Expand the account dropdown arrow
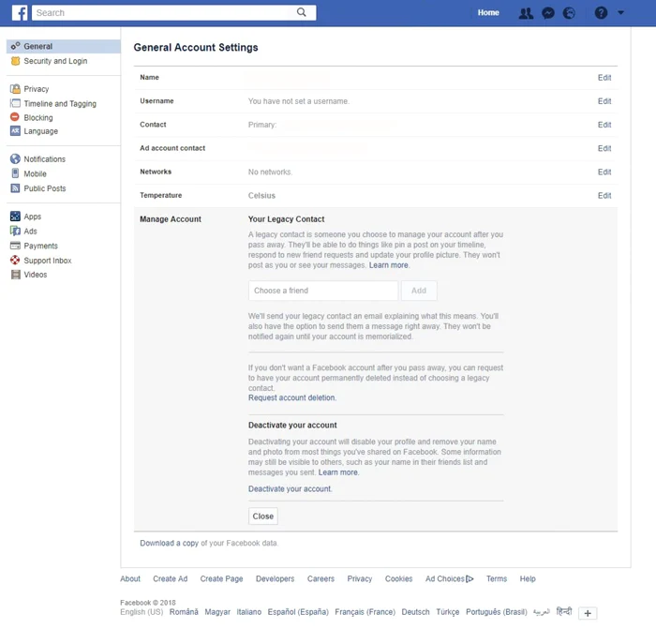 620,13
